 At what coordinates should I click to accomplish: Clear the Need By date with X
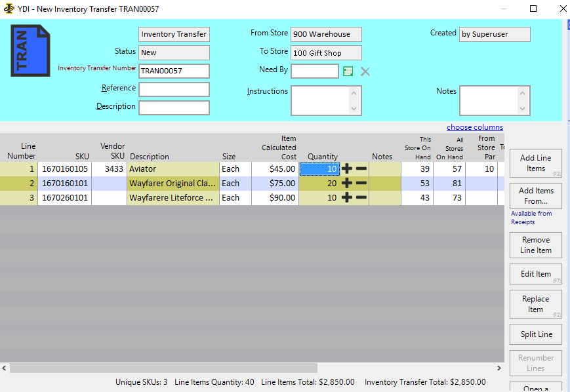[365, 71]
